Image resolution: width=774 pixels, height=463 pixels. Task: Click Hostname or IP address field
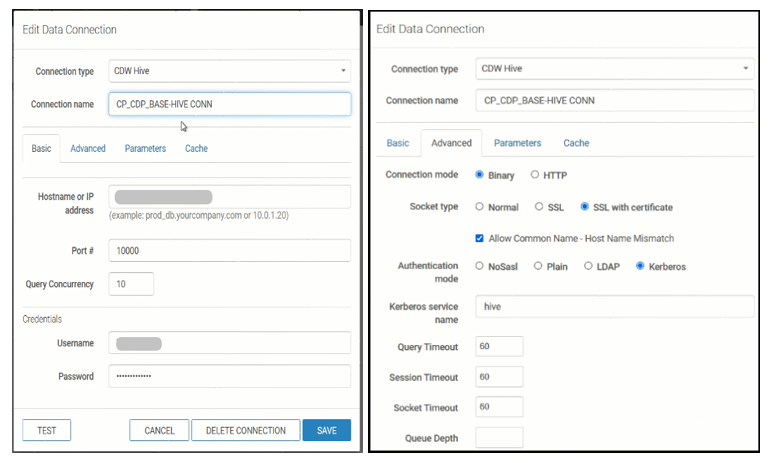tap(230, 197)
